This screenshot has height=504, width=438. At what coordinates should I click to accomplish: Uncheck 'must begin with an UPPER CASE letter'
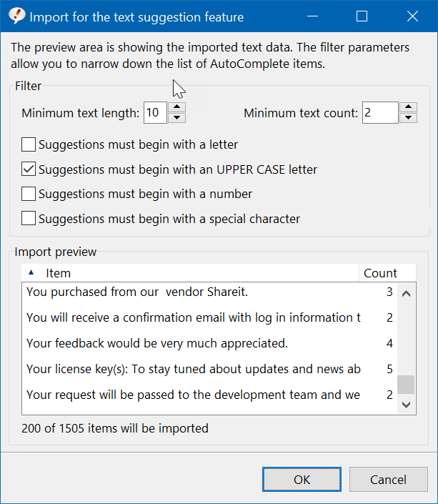click(29, 169)
